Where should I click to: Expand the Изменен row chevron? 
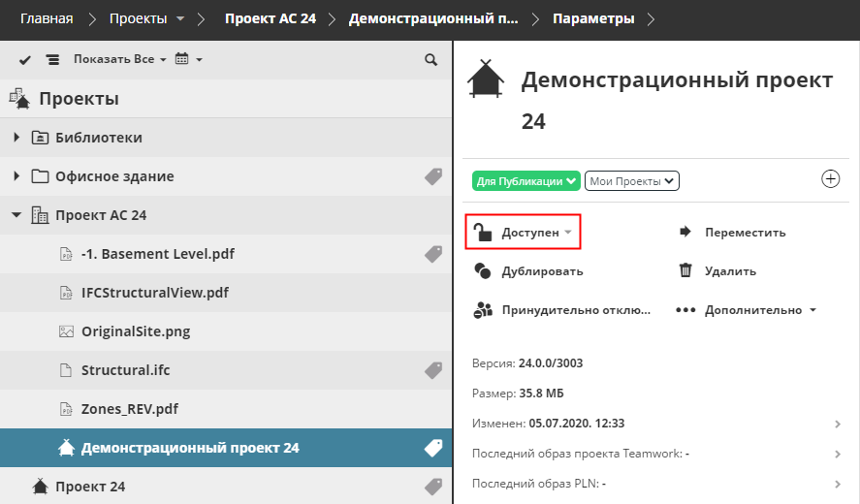[838, 424]
